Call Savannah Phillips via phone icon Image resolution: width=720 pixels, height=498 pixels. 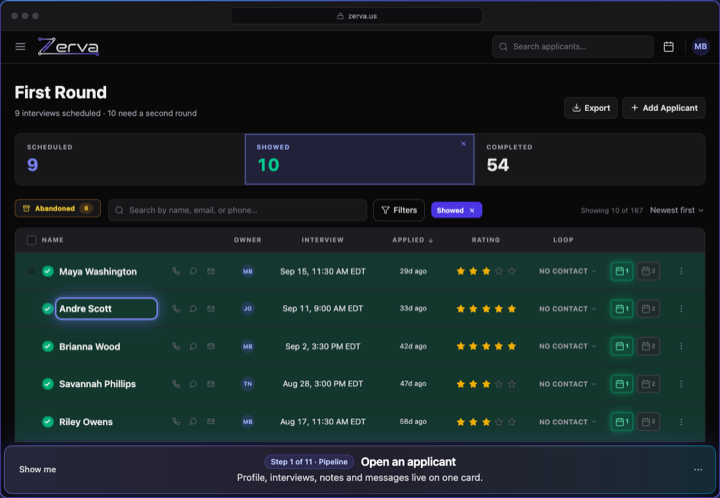pos(176,384)
